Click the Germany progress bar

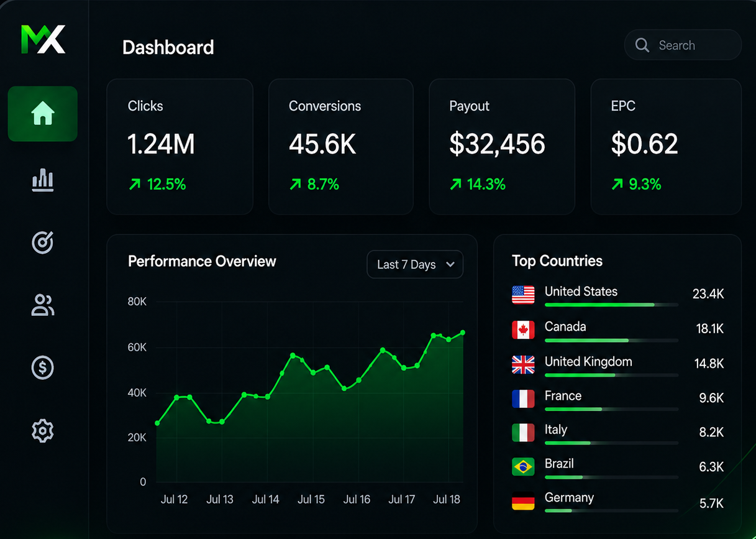point(611,511)
